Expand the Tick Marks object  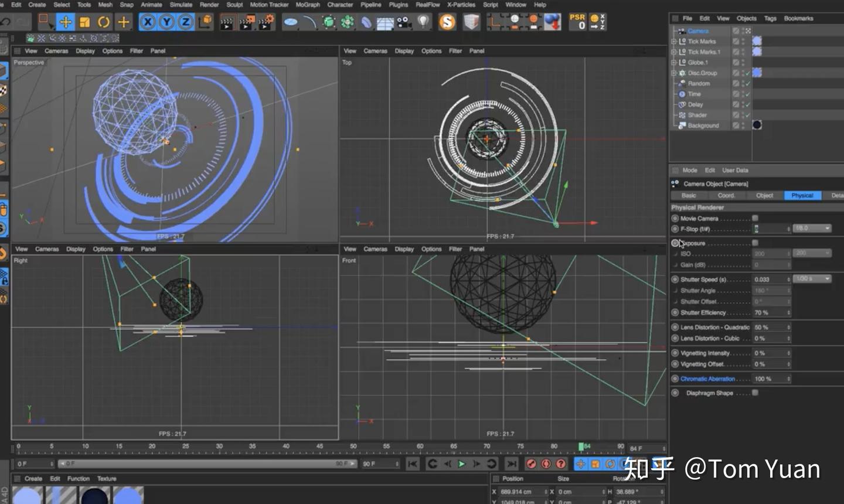[x=674, y=42]
